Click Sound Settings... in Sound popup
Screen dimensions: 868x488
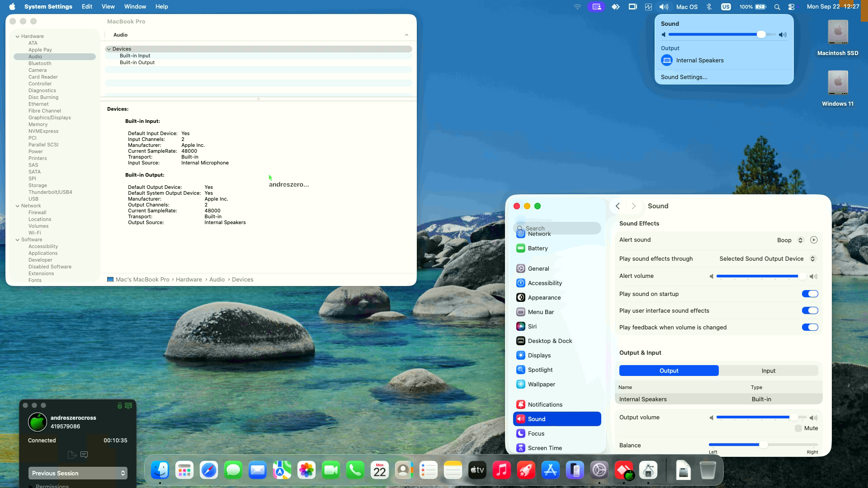click(684, 77)
